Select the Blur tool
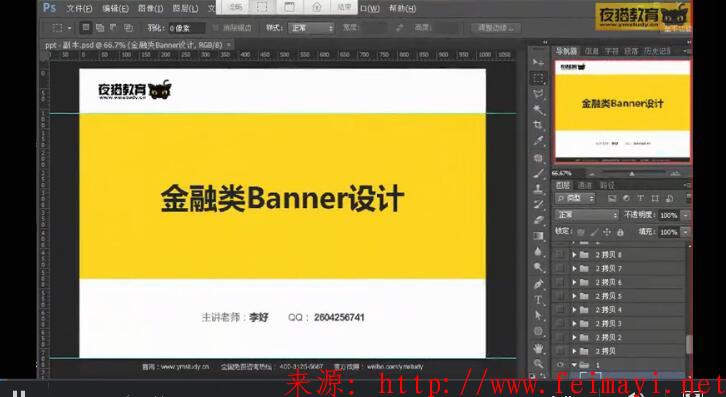 point(538,252)
